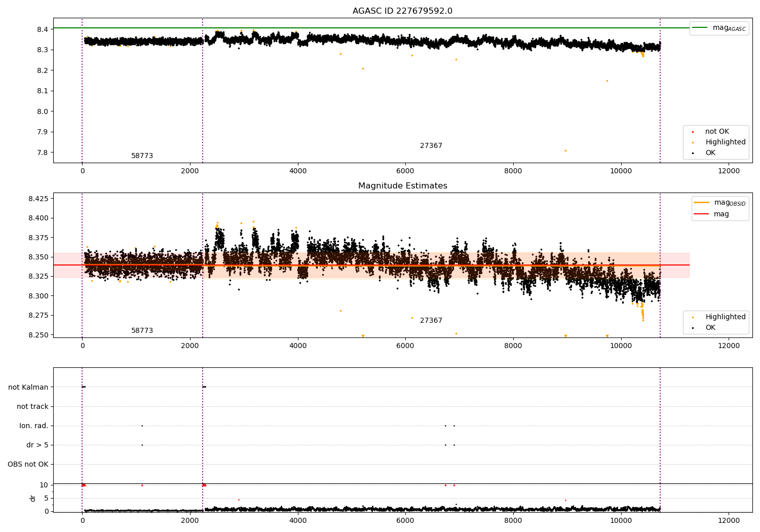The width and height of the screenshot is (760, 532).
Task: Click the 12000 x-tick under the top plot
Action: 729,171
